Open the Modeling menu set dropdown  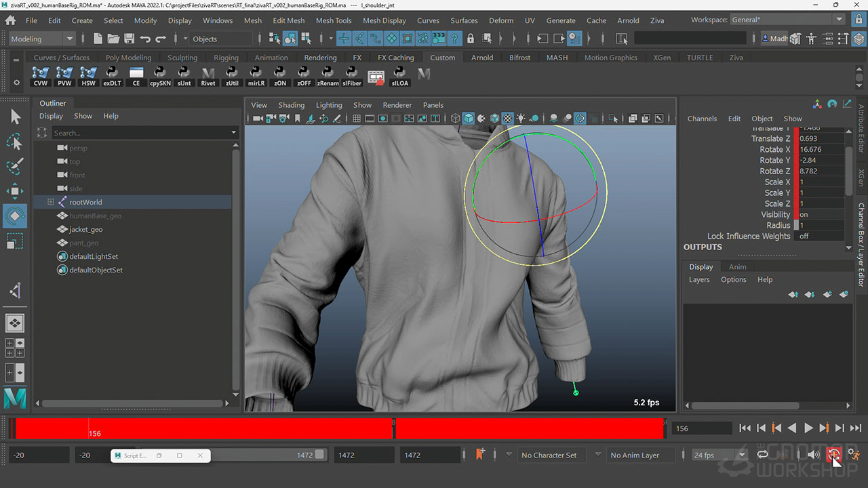(x=42, y=39)
